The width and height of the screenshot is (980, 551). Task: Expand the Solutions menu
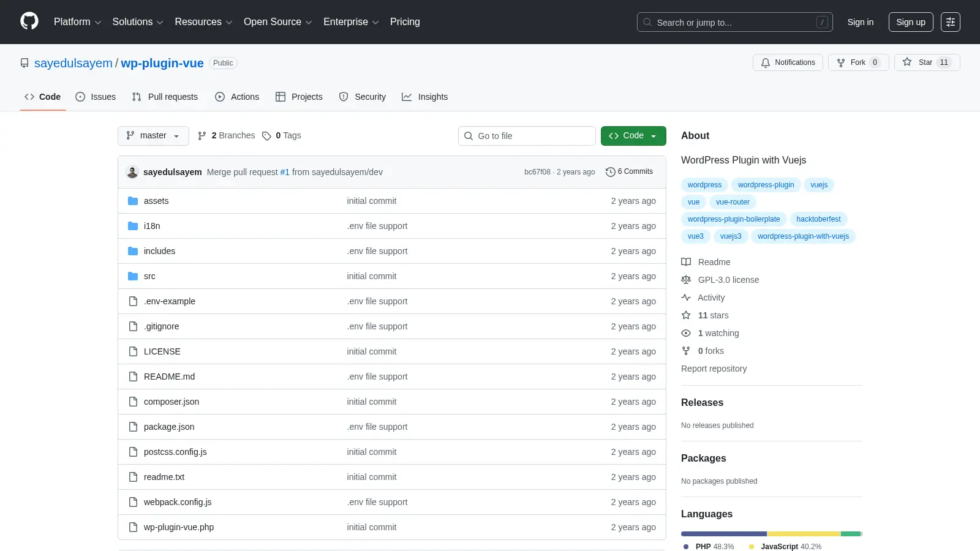click(138, 22)
